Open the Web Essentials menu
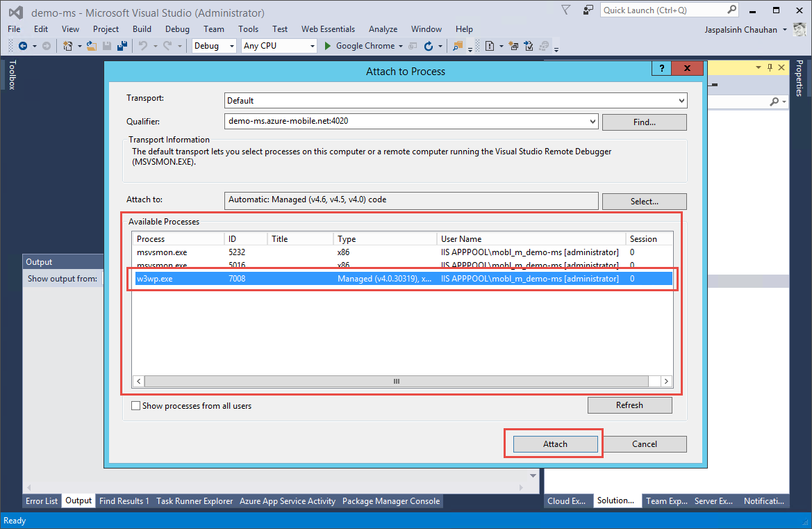The image size is (812, 529). (x=328, y=29)
